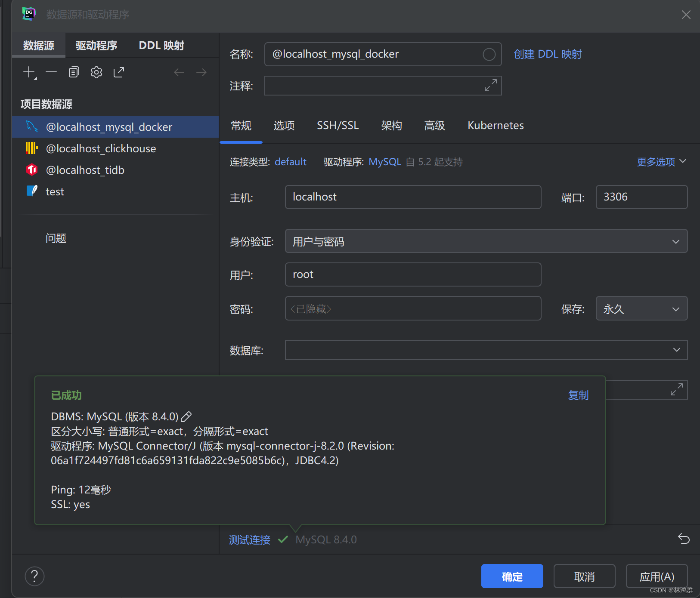Image resolution: width=700 pixels, height=598 pixels.
Task: Switch to 驱动程序 tab
Action: tap(96, 46)
